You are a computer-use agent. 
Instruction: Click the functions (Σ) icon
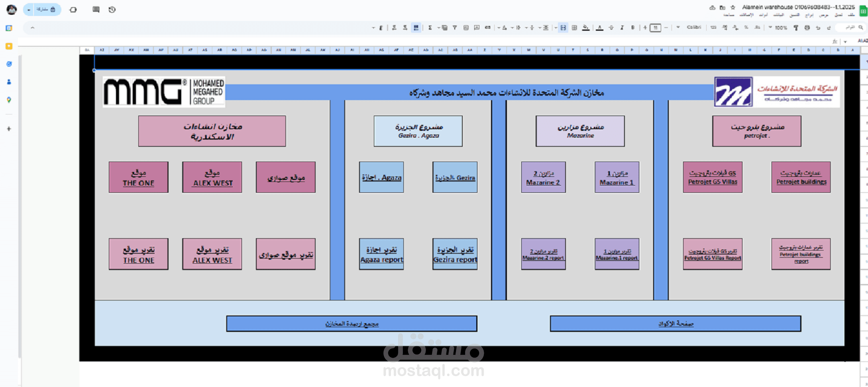point(430,28)
